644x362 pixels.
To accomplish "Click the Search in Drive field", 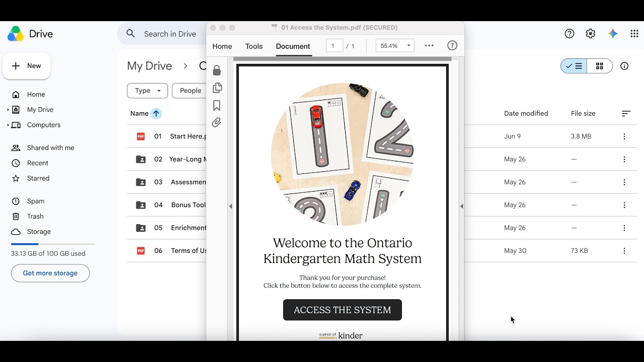I will (x=170, y=34).
